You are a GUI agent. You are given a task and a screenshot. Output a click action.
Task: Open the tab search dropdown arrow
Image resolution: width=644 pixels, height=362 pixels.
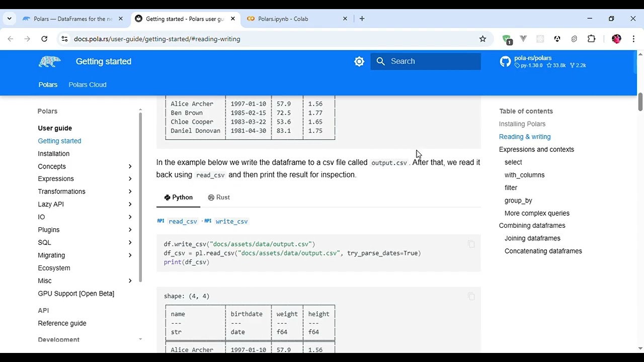coord(9,19)
